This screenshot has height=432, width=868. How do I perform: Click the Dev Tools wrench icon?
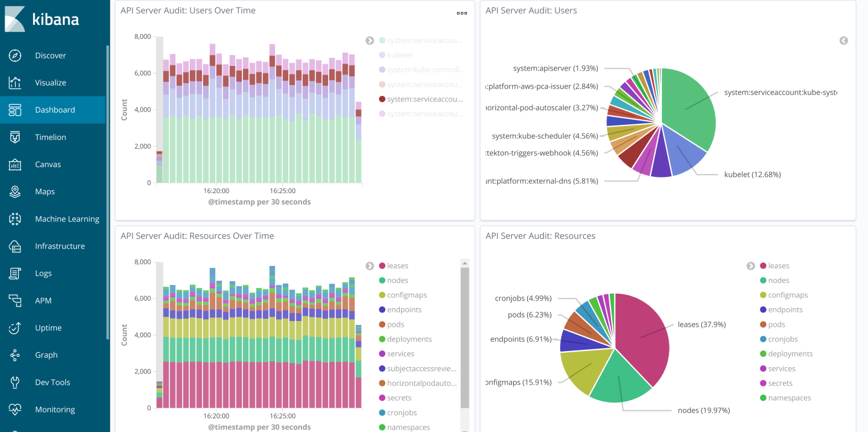(15, 382)
